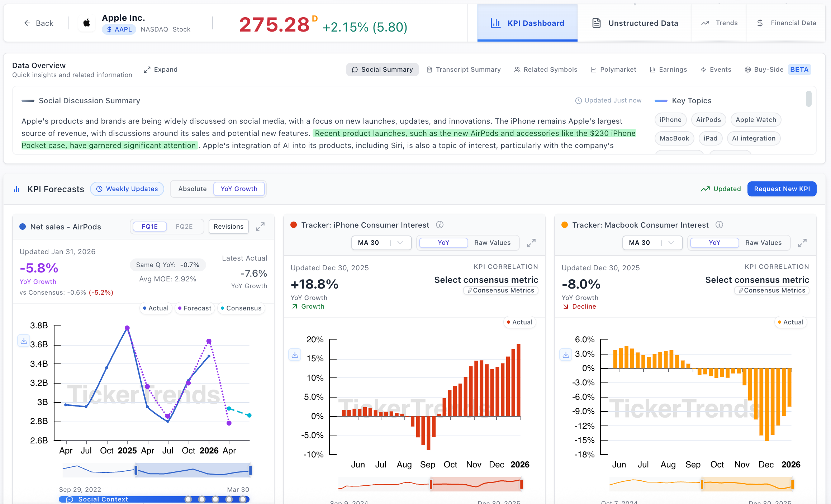Image resolution: width=831 pixels, height=504 pixels.
Task: Click Request New KPI button
Action: pyautogui.click(x=782, y=189)
